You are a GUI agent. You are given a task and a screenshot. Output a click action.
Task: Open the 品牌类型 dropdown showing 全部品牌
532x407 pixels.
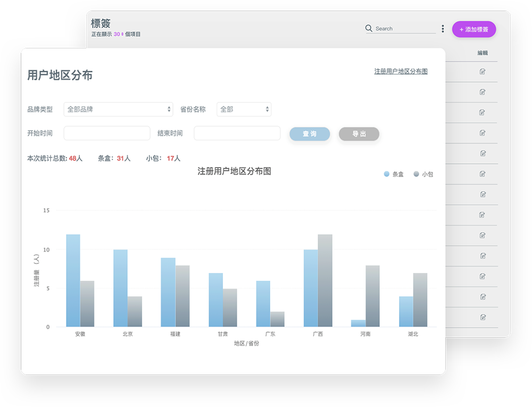pos(118,109)
